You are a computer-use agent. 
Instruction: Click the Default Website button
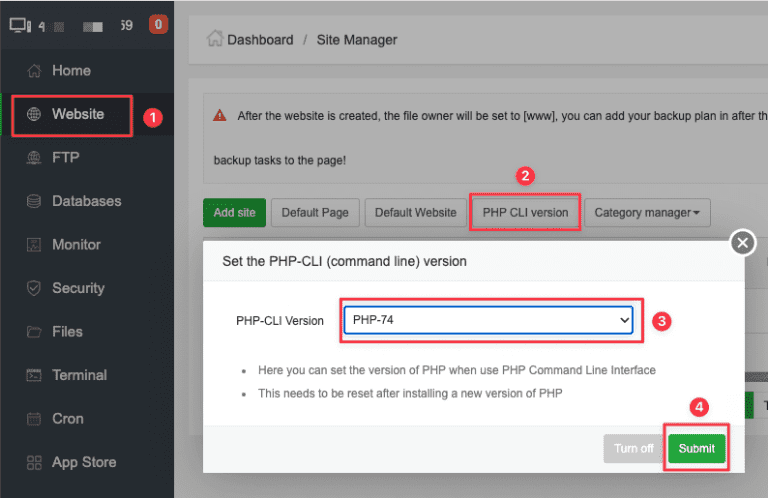coord(415,212)
